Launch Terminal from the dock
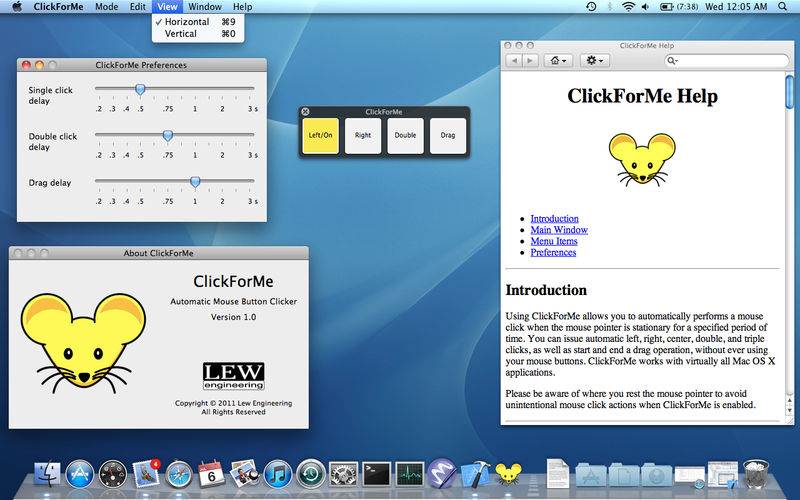This screenshot has width=800, height=500. point(377,474)
